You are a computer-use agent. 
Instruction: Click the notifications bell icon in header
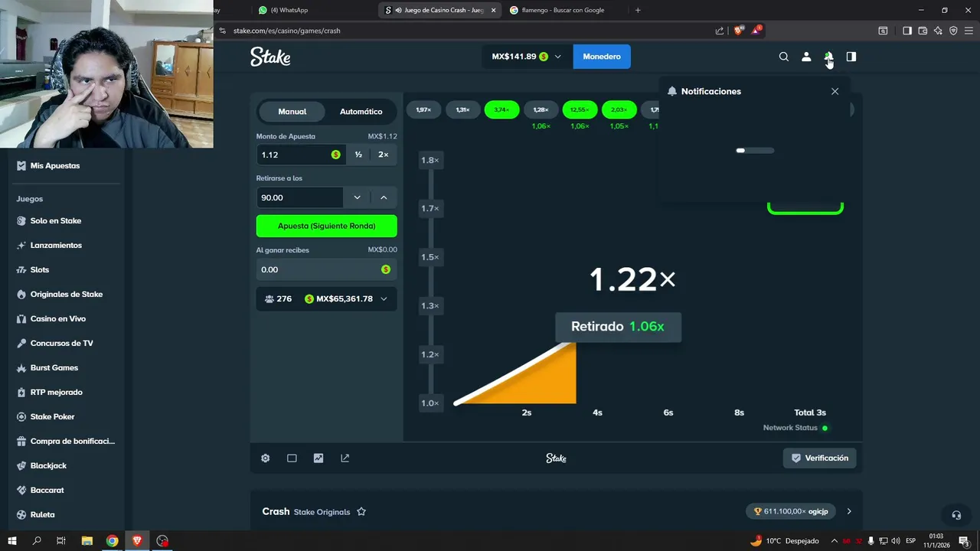[x=828, y=57]
